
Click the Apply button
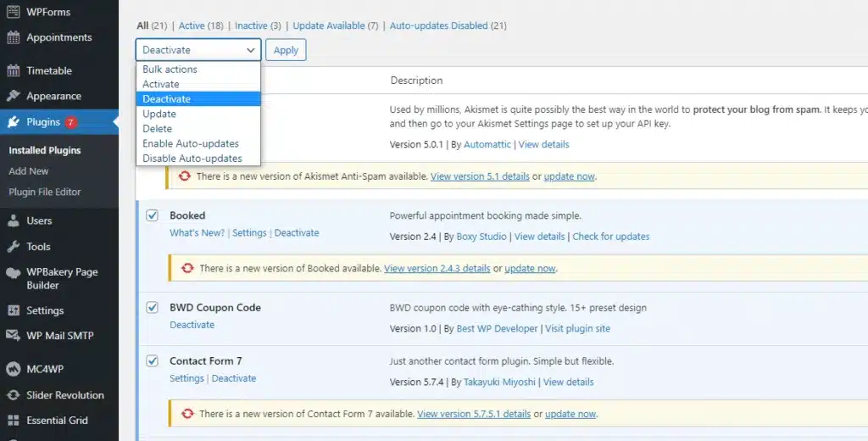click(286, 50)
